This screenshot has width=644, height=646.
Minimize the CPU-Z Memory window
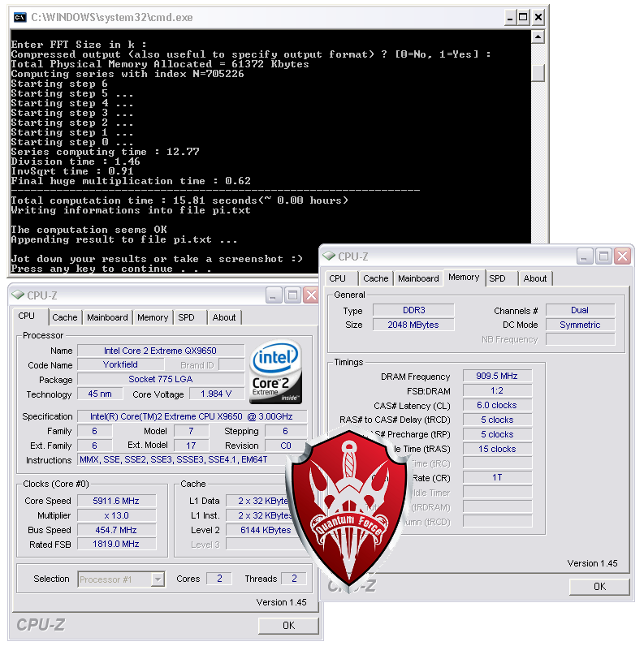pos(584,256)
